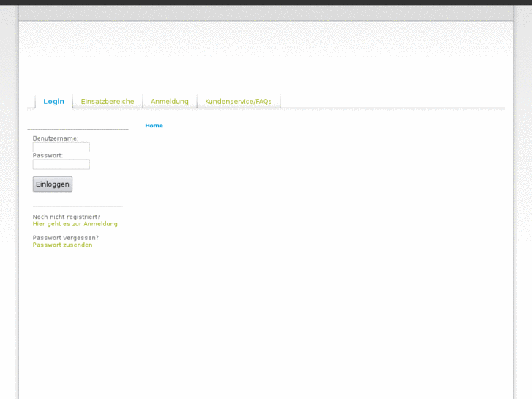Go to the Kundenservice/FAQs tab

[239, 102]
